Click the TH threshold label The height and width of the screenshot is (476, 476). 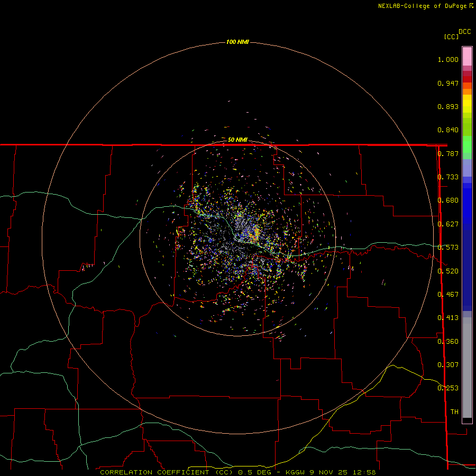tap(454, 412)
